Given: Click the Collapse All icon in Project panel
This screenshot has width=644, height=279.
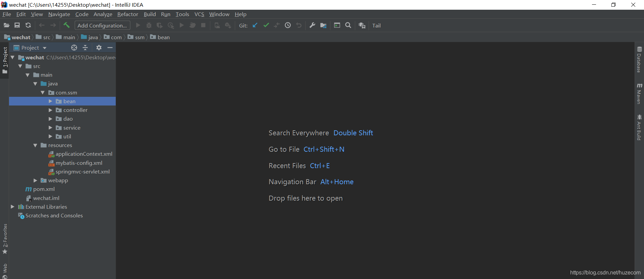Looking at the screenshot, I should pyautogui.click(x=85, y=48).
